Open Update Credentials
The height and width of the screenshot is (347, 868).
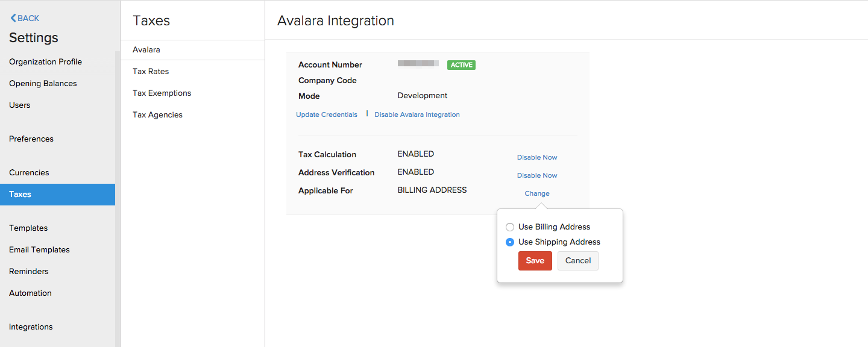click(327, 114)
